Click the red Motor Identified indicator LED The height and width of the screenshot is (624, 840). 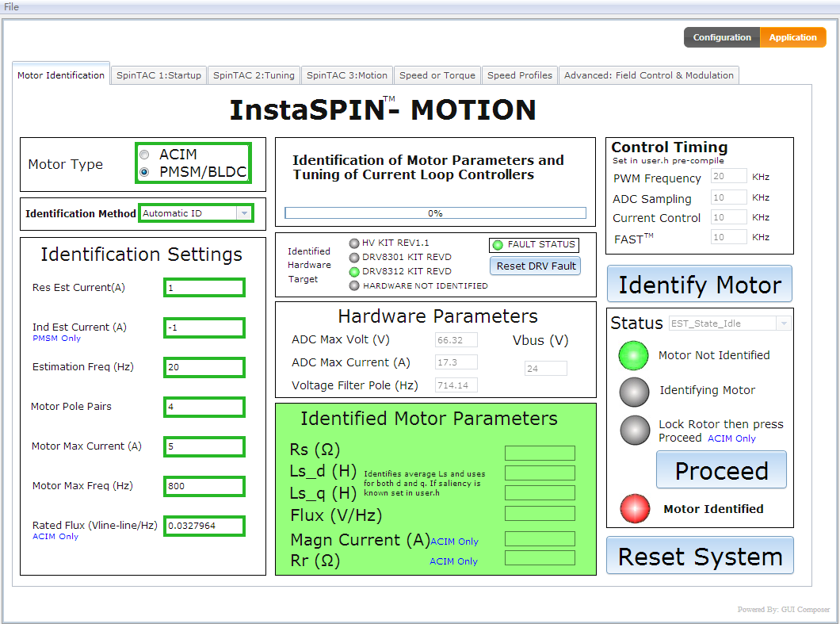click(633, 509)
